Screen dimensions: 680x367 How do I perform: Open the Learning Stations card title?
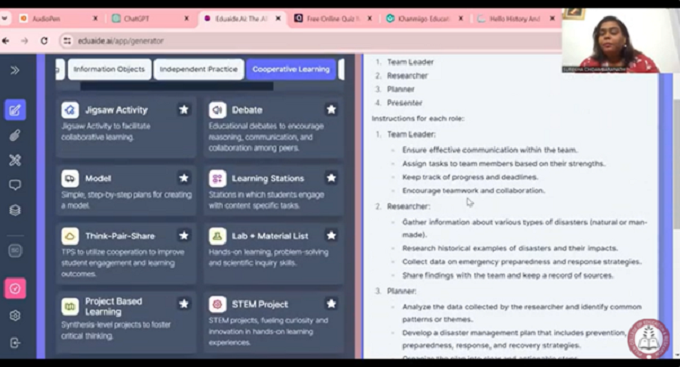[268, 178]
